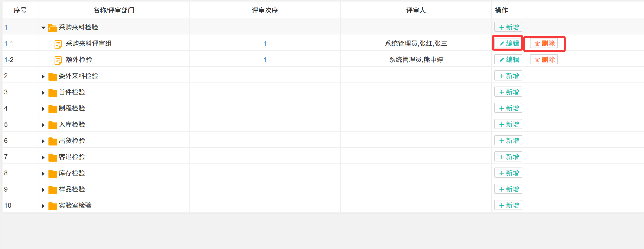Click the folder icon for 委外来料检验
644x249 pixels.
click(x=53, y=76)
